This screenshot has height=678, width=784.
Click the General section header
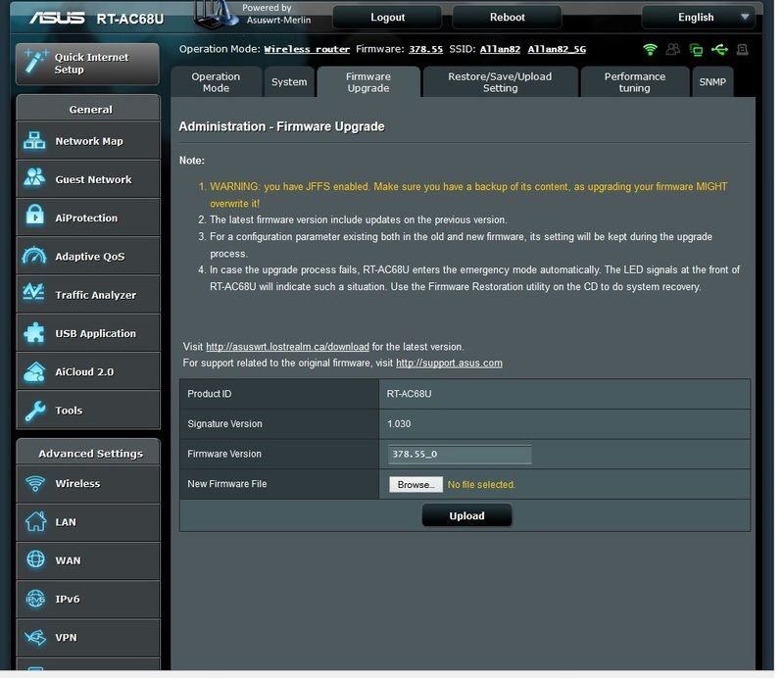click(x=88, y=109)
